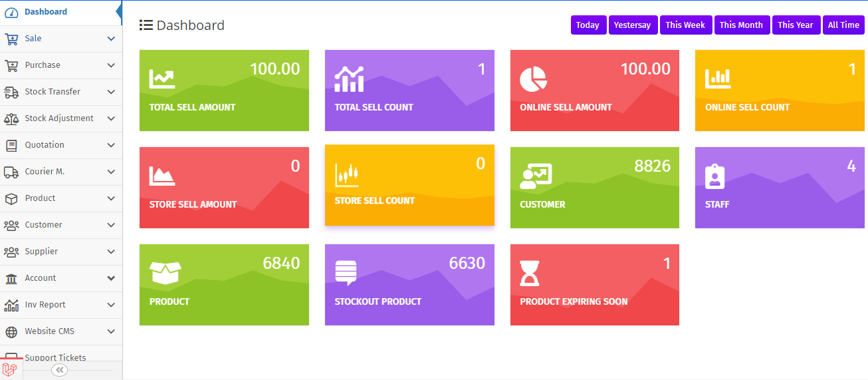Click the Website CMS globe icon
Viewport: 868px width, 380px height.
click(11, 331)
